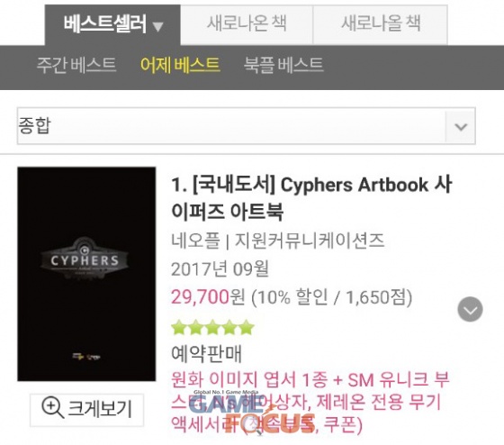Click the 29,700원 price text
Image resolution: width=504 pixels, height=445 pixels.
[208, 296]
